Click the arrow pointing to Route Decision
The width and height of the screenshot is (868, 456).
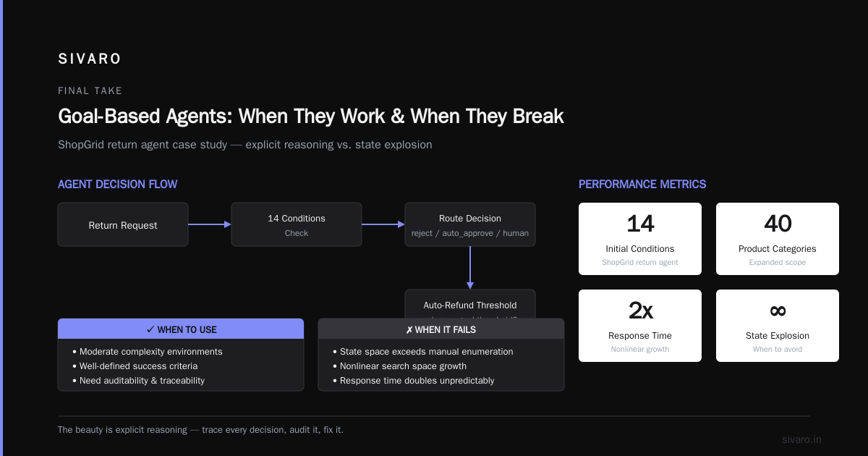(x=383, y=224)
